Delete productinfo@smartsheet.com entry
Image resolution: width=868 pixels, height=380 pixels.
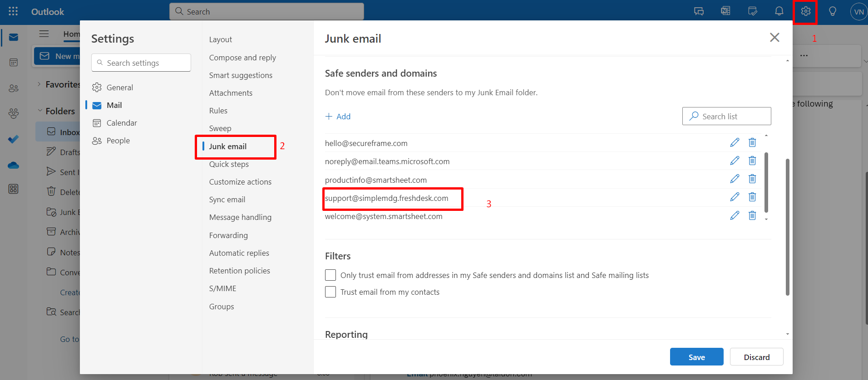point(752,179)
